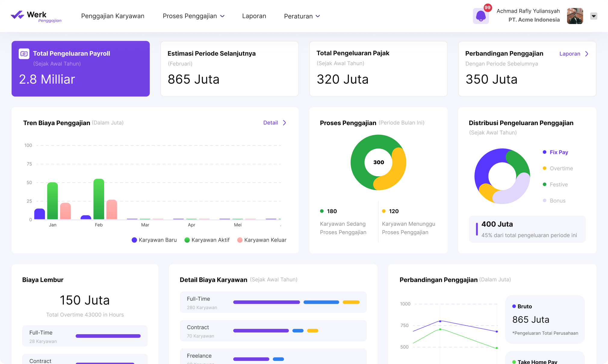608x364 pixels.
Task: Click PT. Acme Indonesia company name
Action: point(534,20)
